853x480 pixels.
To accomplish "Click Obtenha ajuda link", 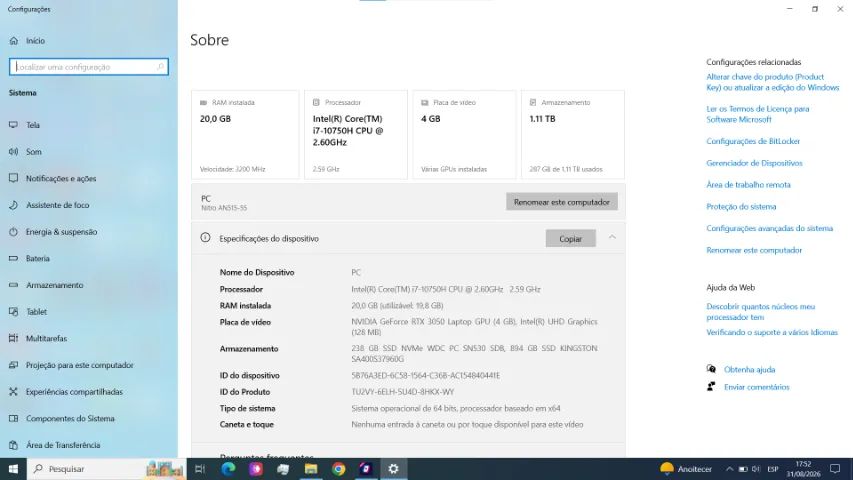I will coord(749,370).
